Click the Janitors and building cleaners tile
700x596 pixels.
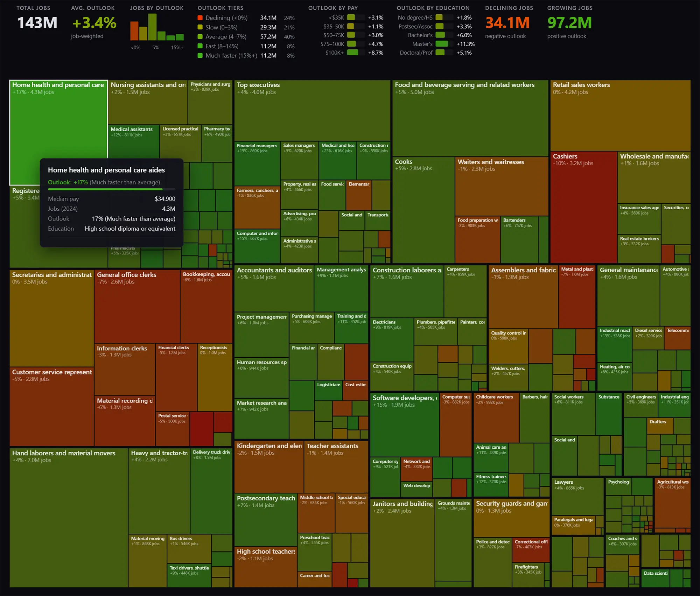click(402, 542)
